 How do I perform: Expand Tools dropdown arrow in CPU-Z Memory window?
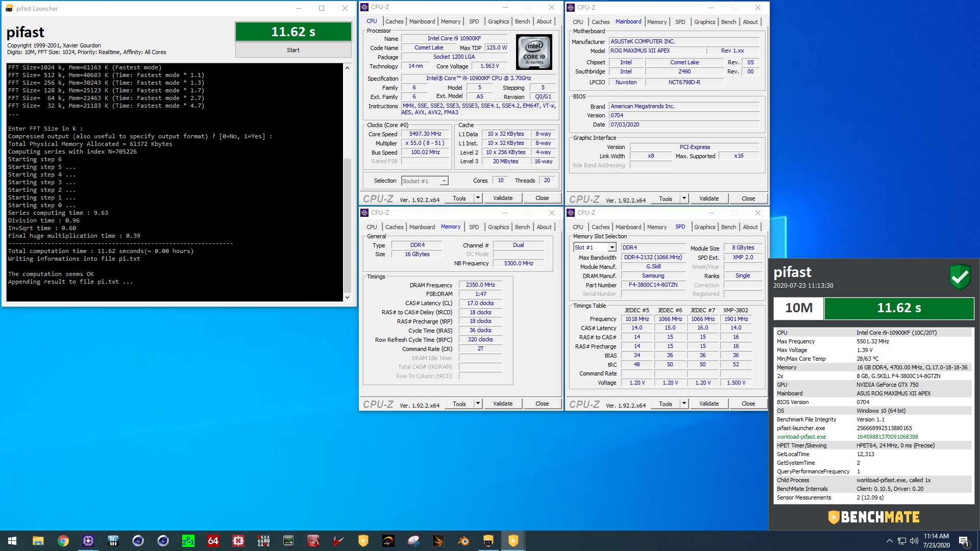(x=478, y=404)
